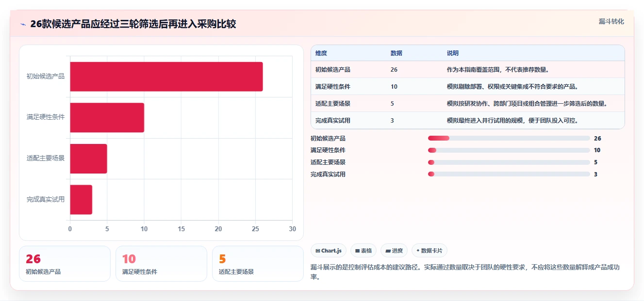
Task: Click the footnote starting 漏斗展示的是控制评估成本
Action: 465,272
